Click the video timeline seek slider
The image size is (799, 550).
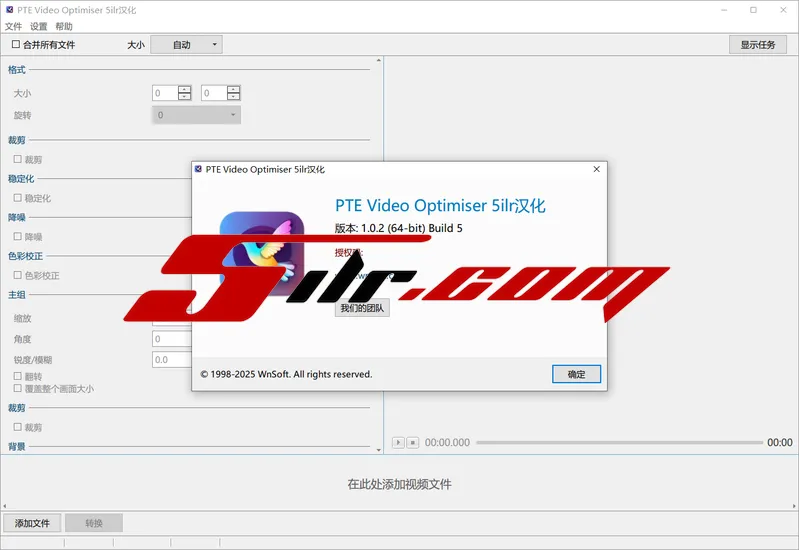619,442
